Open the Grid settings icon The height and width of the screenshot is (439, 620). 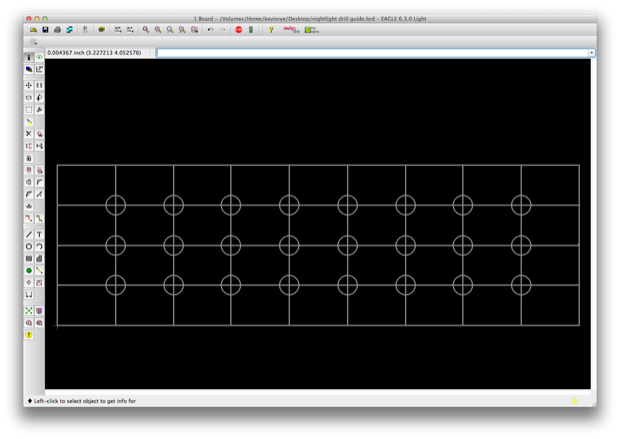click(33, 42)
